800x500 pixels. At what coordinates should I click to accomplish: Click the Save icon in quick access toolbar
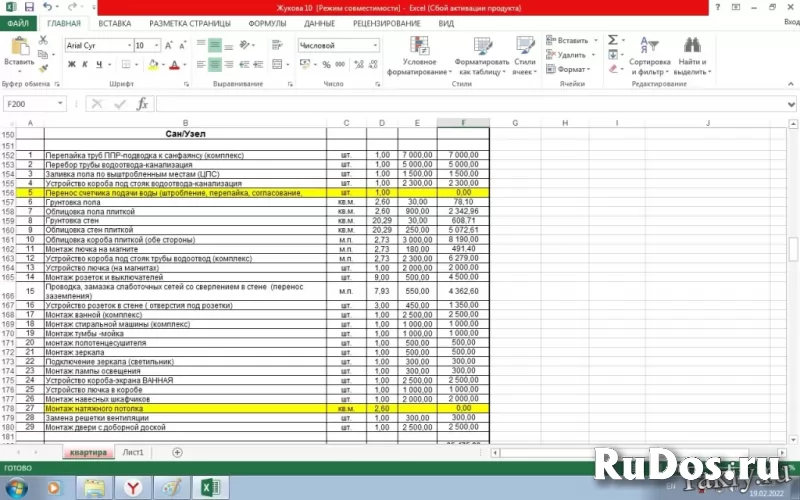click(28, 7)
